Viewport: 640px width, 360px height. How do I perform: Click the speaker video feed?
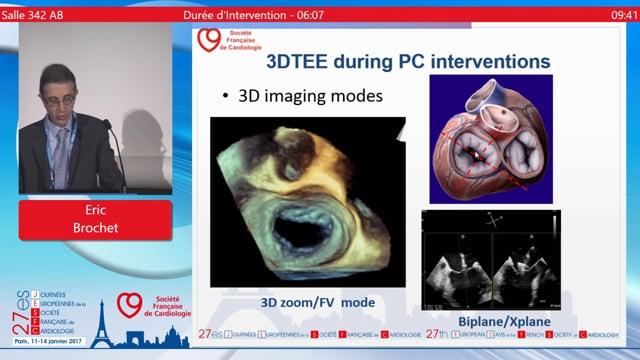[96, 108]
